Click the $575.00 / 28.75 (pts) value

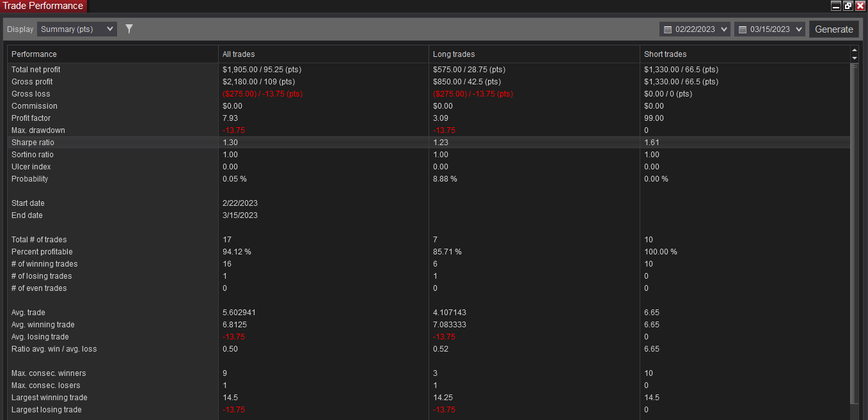click(469, 70)
